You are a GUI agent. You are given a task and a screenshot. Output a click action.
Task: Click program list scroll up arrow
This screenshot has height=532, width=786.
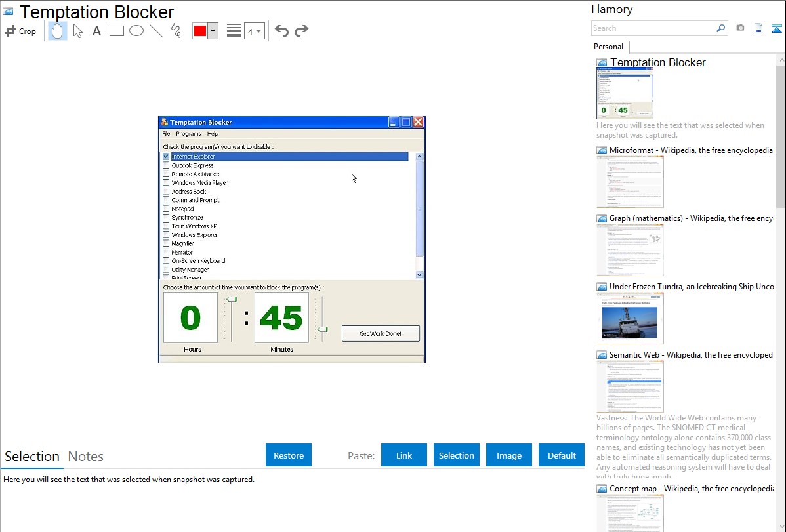click(x=419, y=157)
